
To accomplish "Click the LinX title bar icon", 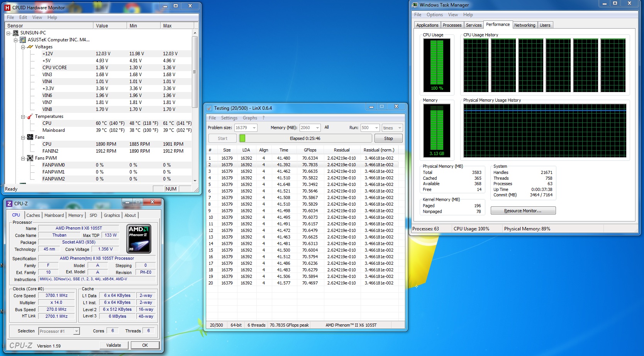I will [209, 108].
